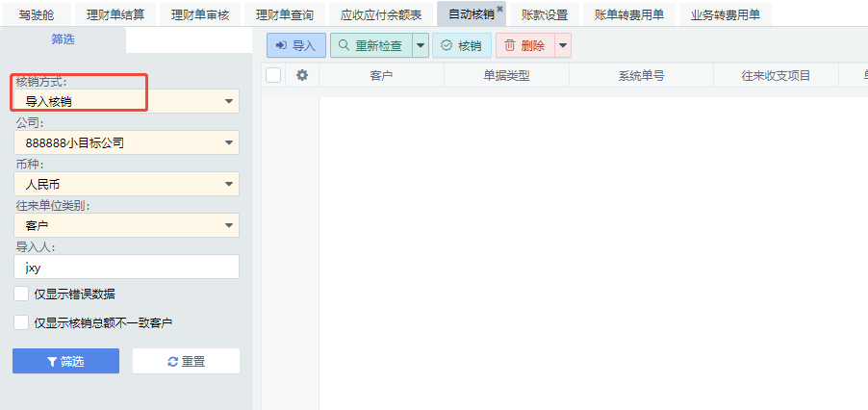Click the 导入人 input field

click(126, 268)
